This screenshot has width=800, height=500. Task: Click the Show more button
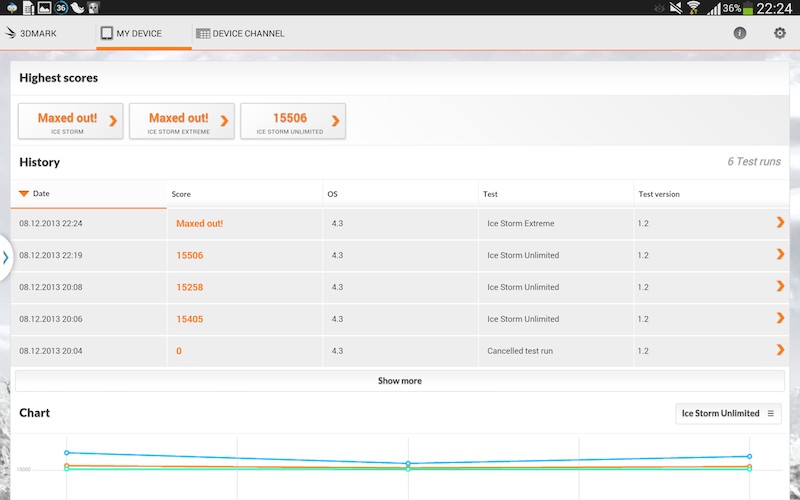point(399,381)
